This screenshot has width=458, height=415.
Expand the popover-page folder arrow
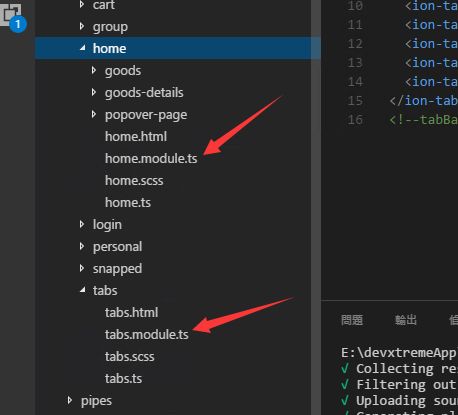(94, 114)
